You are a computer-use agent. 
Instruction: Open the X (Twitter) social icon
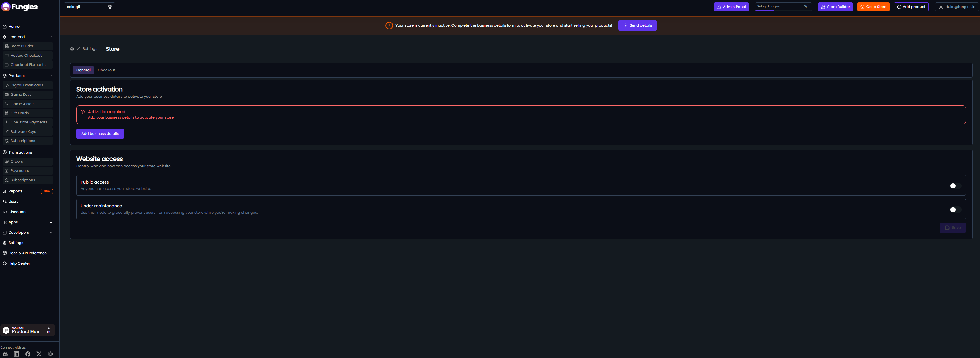[39, 354]
